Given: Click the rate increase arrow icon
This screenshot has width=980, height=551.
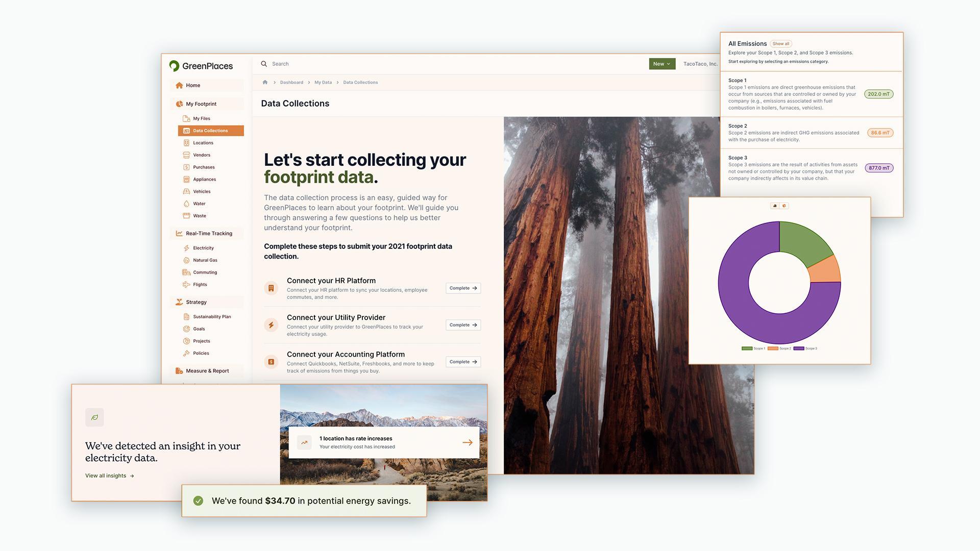Looking at the screenshot, I should [x=467, y=442].
